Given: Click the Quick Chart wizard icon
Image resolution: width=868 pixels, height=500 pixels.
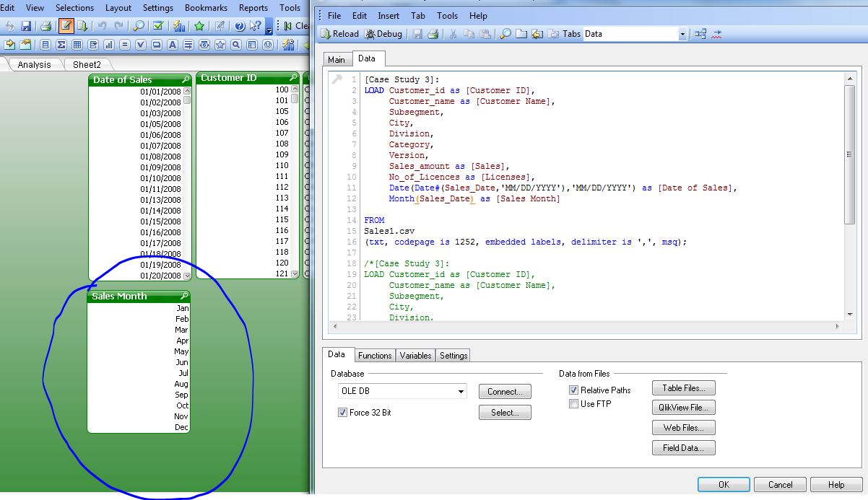Looking at the screenshot, I should (x=178, y=26).
